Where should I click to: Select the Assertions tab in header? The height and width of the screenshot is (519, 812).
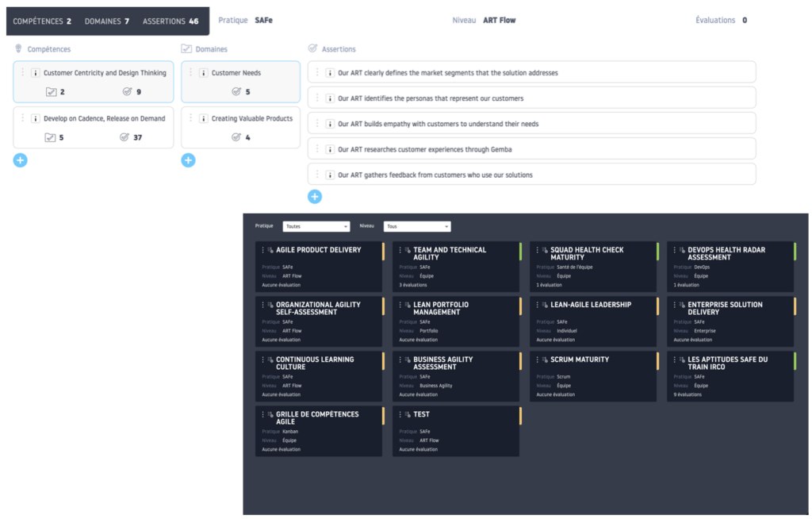[170, 21]
